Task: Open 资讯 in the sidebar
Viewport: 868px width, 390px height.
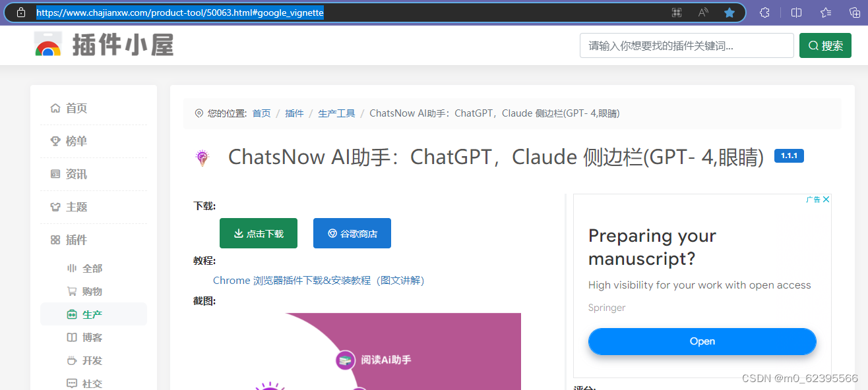Action: 94,174
